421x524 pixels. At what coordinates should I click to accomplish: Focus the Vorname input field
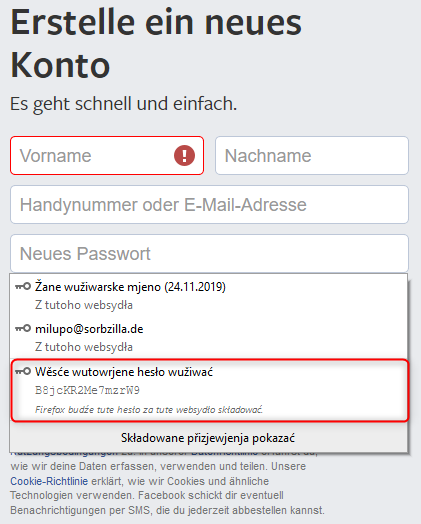(107, 155)
